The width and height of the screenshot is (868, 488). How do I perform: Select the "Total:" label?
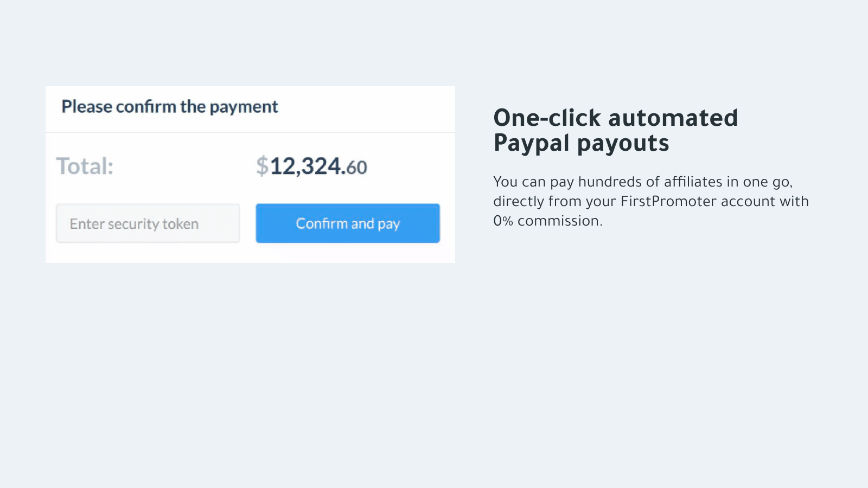click(x=85, y=166)
